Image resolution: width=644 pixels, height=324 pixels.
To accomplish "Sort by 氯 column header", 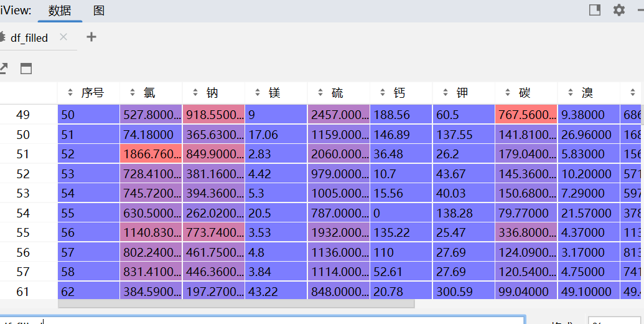I will (x=151, y=93).
